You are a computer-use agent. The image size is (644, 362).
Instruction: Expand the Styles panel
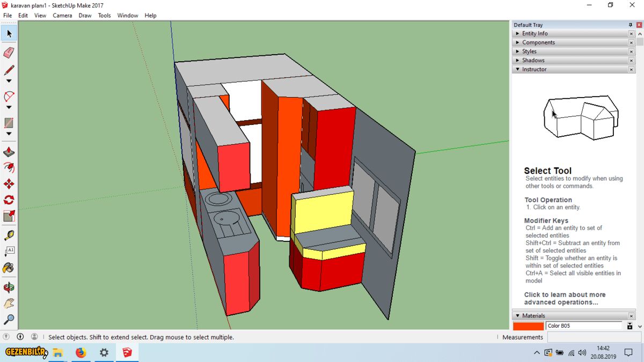click(x=570, y=51)
